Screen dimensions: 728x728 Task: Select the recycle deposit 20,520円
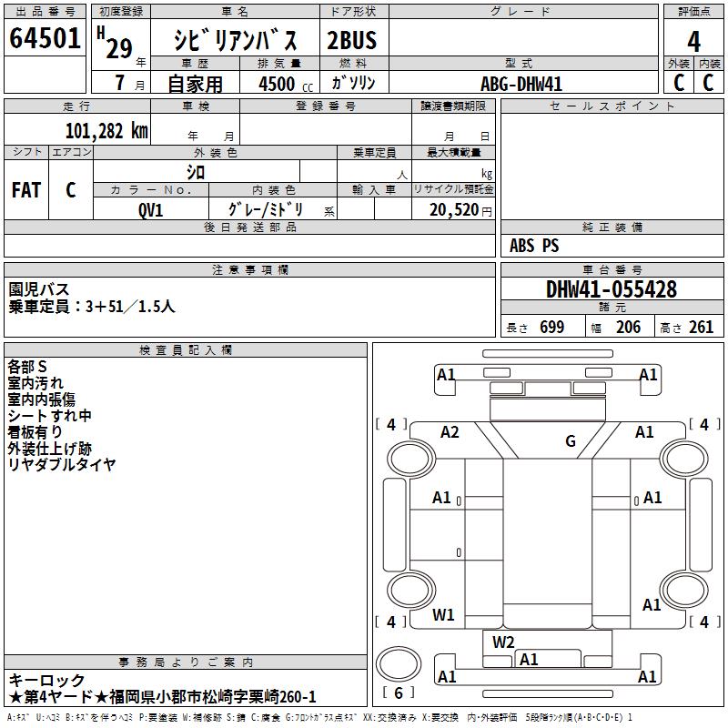[460, 210]
